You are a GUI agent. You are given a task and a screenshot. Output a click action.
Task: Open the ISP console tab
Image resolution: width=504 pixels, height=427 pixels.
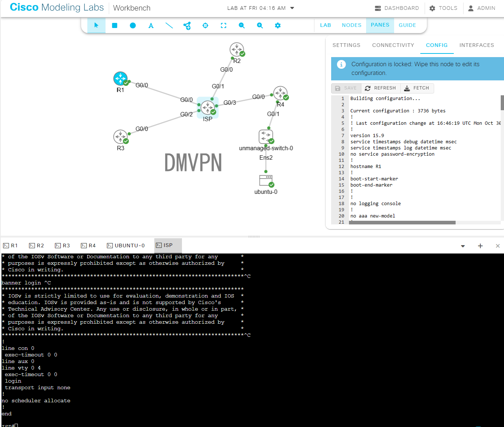(x=168, y=246)
